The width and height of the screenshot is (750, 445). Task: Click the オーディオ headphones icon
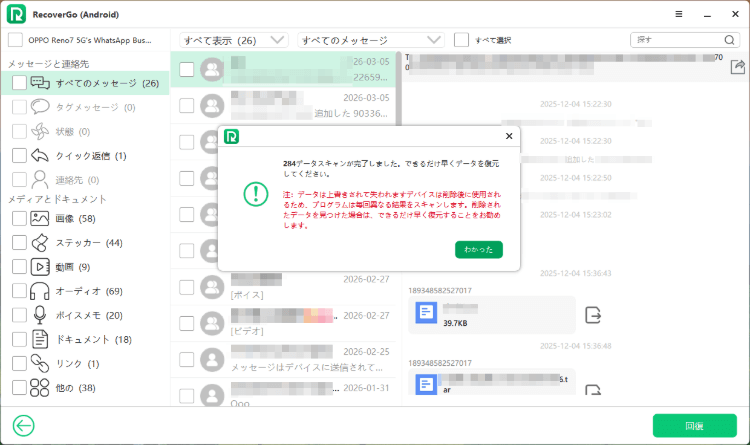point(40,291)
